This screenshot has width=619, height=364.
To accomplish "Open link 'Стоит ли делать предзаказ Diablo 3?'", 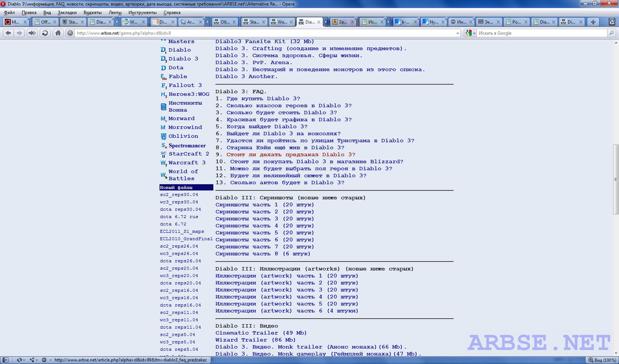I will point(291,155).
